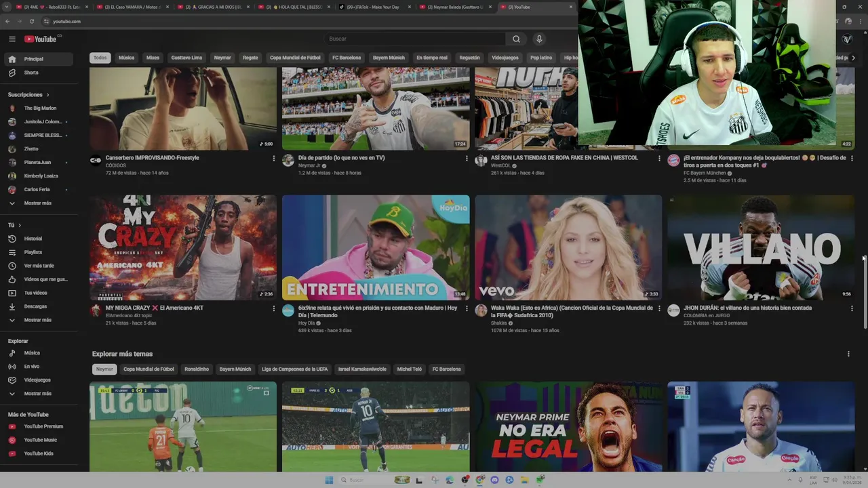
Task: Open Playlists in the sidebar
Action: point(39,252)
